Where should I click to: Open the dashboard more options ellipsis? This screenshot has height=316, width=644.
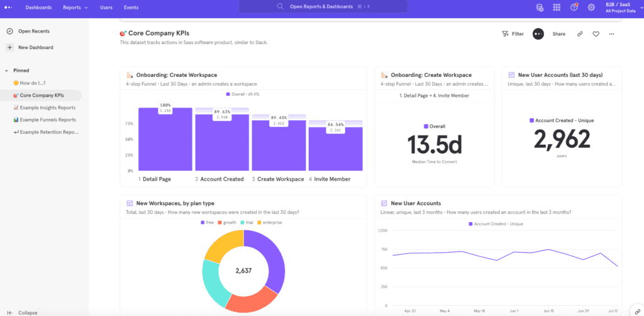pyautogui.click(x=611, y=34)
